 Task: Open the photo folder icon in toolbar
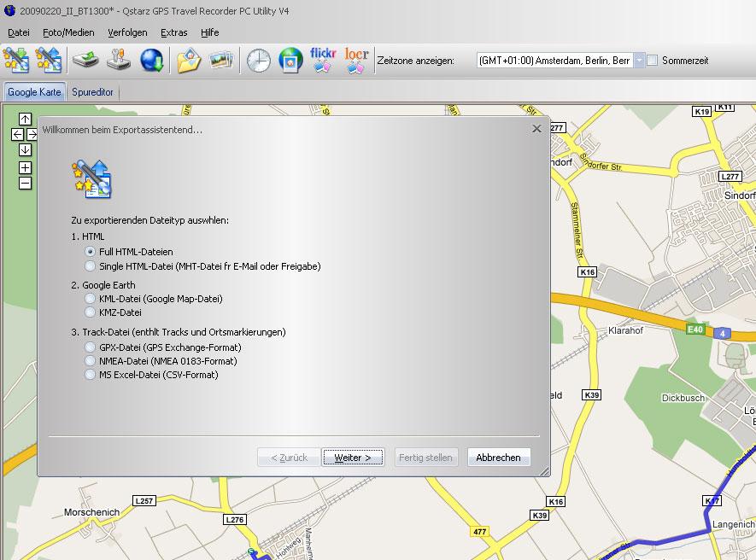[188, 61]
